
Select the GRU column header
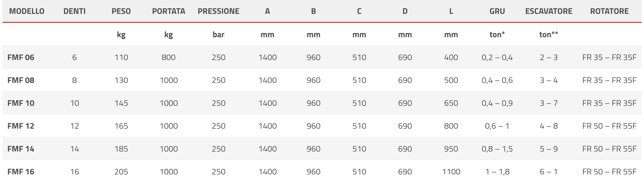[497, 11]
